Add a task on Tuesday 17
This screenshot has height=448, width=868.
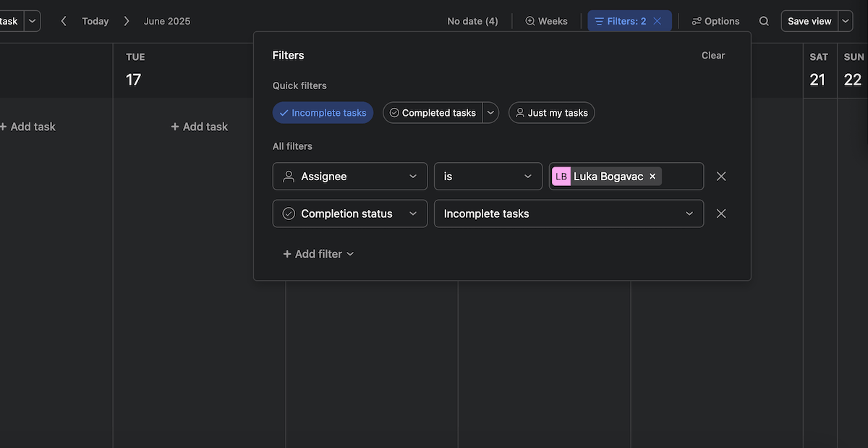tap(199, 126)
